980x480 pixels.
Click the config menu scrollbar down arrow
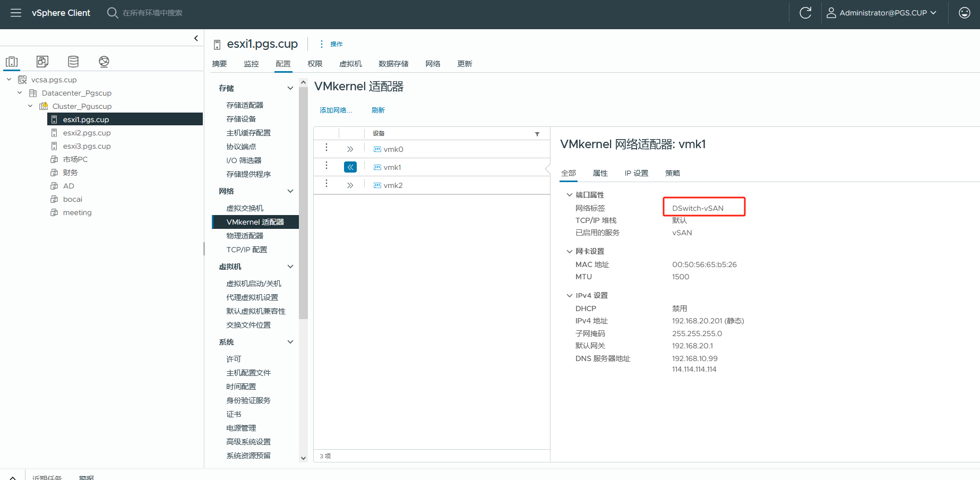[x=303, y=458]
